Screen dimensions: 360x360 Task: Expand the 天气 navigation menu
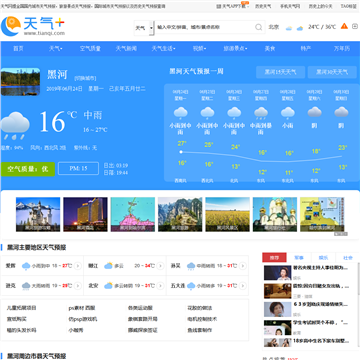(x=56, y=48)
